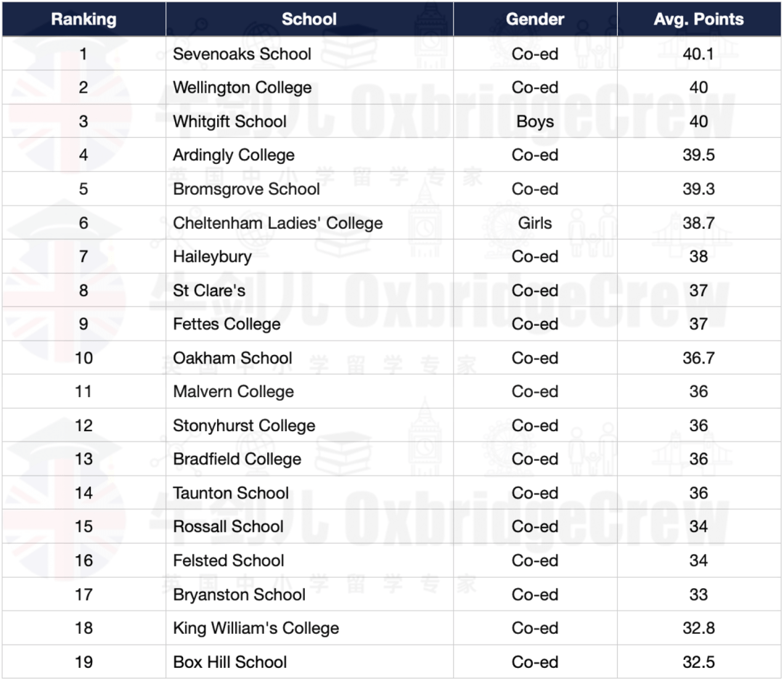
Task: Click the School column header
Action: [x=309, y=19]
